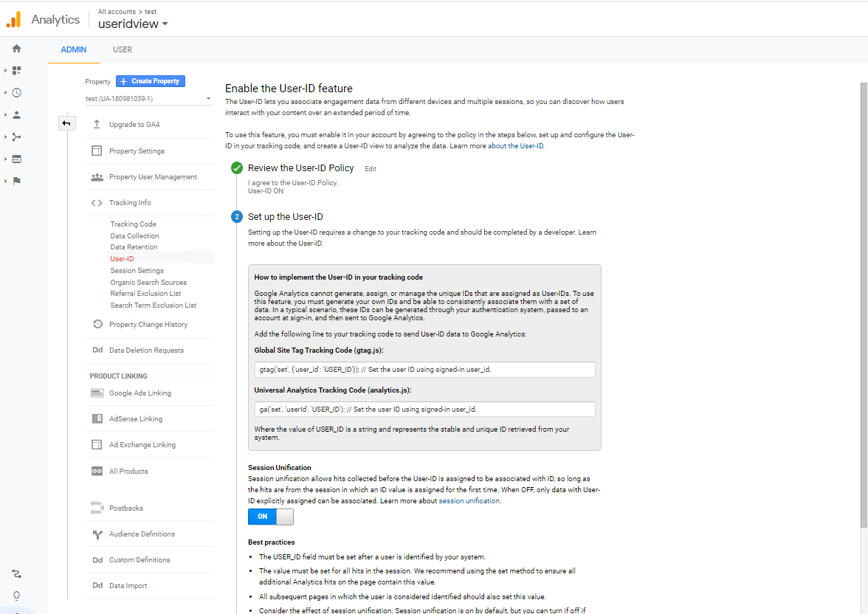Click the Property User Management people icon
Image resolution: width=868 pixels, height=614 pixels.
coord(97,176)
